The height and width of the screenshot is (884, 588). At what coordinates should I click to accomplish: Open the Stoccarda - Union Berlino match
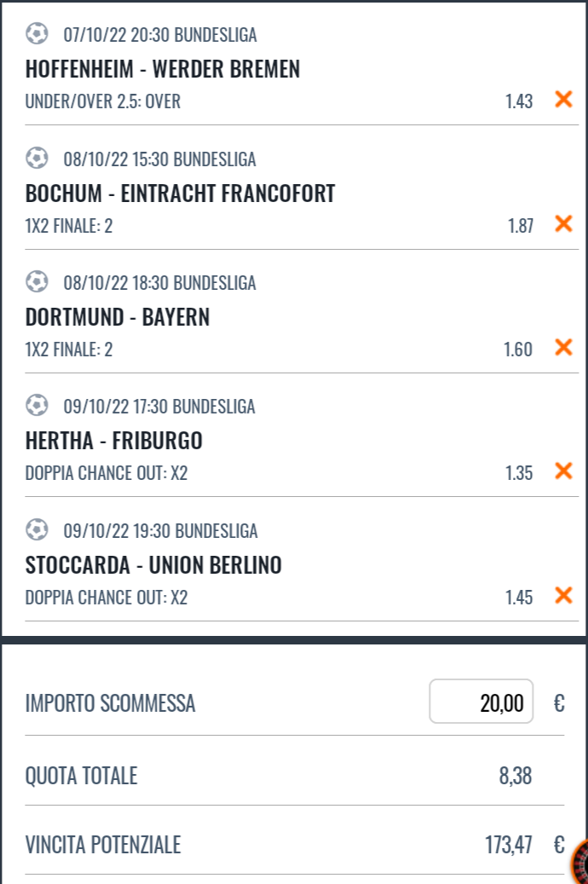pos(153,565)
